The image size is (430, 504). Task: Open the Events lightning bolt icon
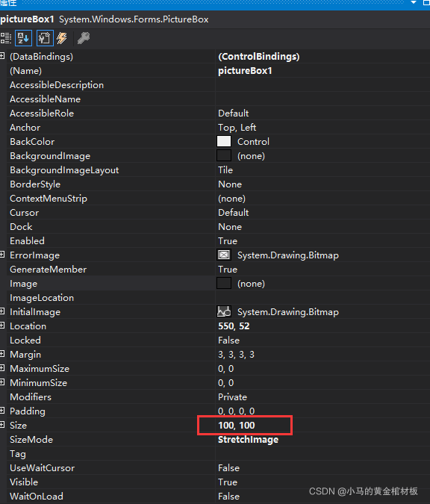[x=62, y=38]
